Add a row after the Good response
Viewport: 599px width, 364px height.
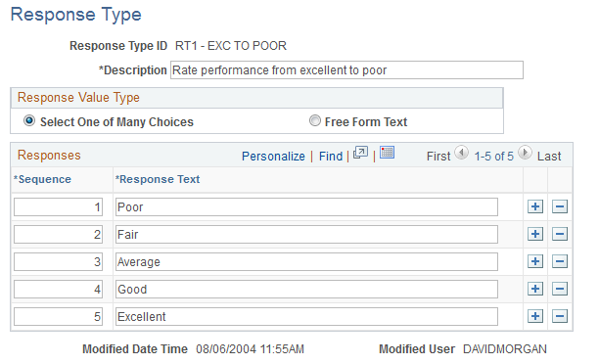534,289
